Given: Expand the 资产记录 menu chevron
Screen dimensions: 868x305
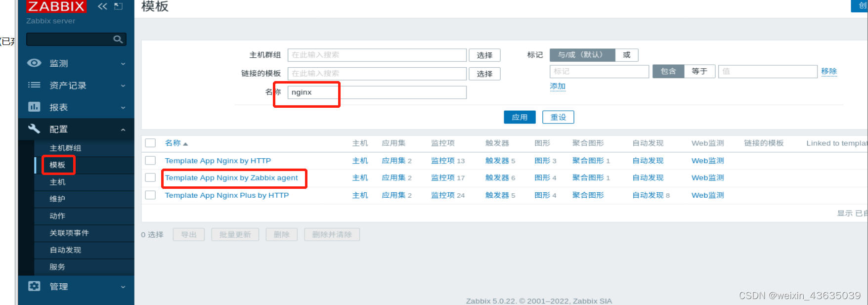Looking at the screenshot, I should (x=123, y=86).
